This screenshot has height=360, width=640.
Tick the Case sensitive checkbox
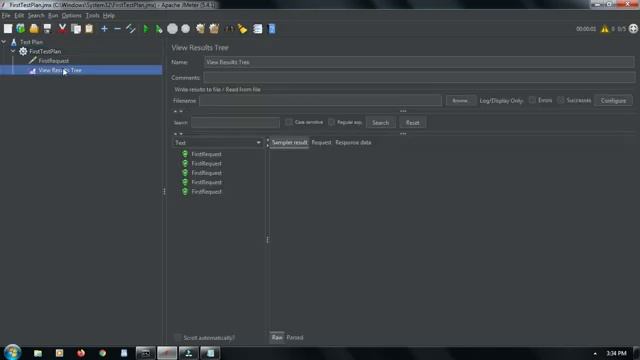pyautogui.click(x=289, y=122)
